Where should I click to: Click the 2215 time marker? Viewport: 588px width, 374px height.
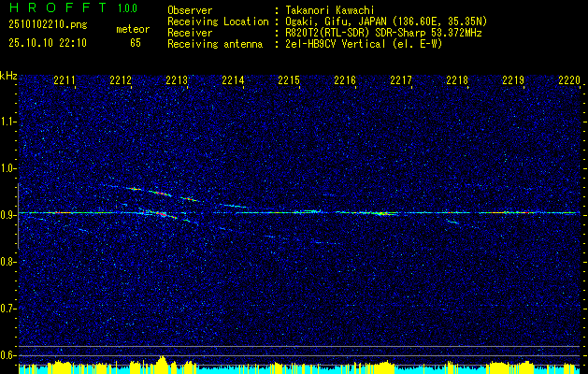289,80
